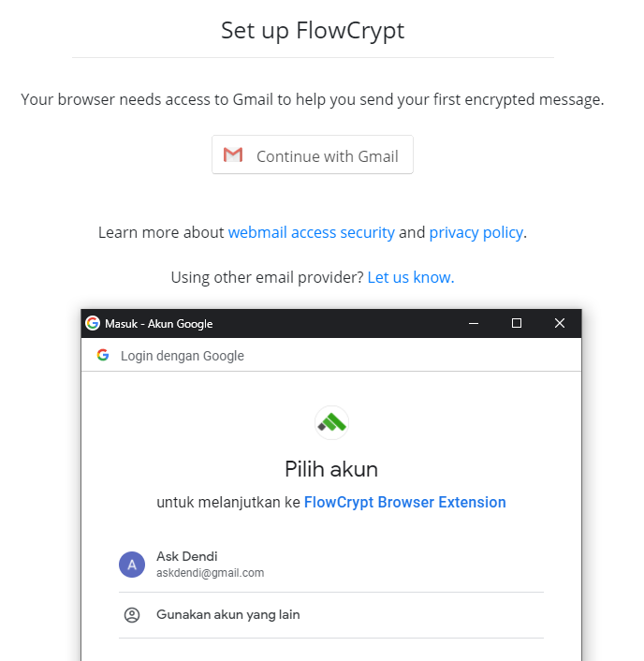Click the person icon for other account
644x661 pixels.
tap(132, 615)
